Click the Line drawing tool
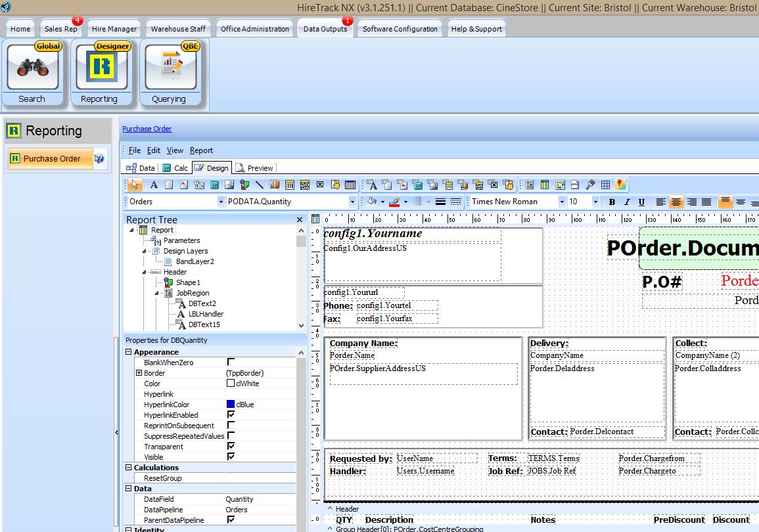The width and height of the screenshot is (759, 532). (x=260, y=185)
